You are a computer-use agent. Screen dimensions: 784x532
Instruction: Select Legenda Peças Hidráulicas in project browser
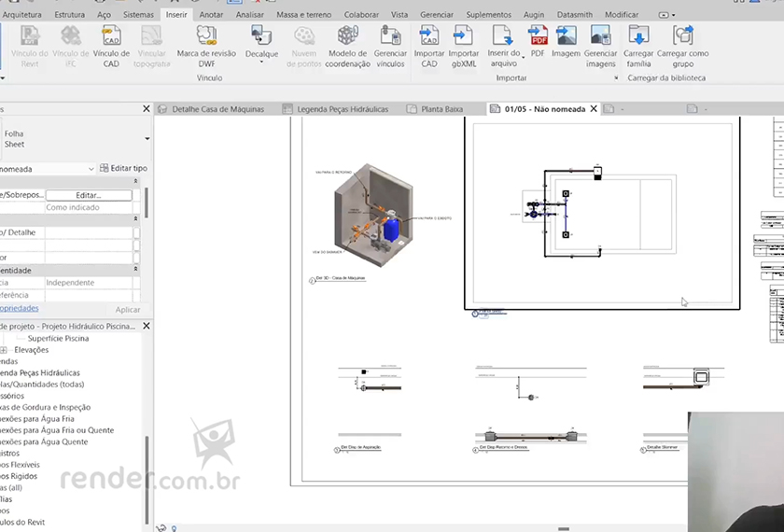click(x=40, y=372)
